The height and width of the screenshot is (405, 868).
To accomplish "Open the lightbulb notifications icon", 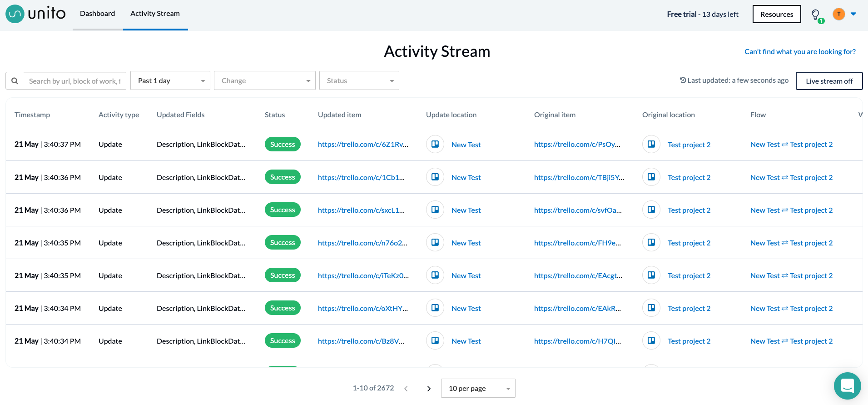I will (816, 15).
